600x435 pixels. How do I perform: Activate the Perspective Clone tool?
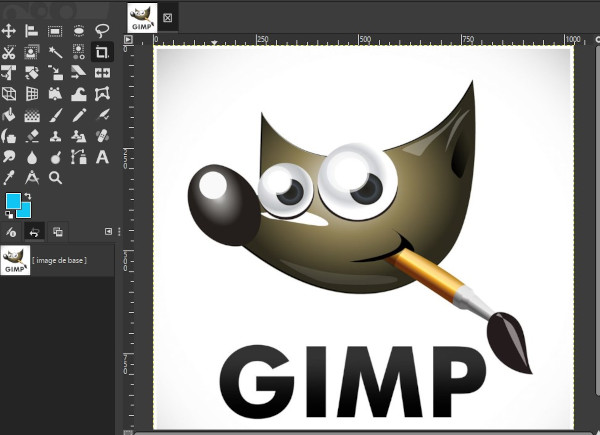pyautogui.click(x=79, y=136)
